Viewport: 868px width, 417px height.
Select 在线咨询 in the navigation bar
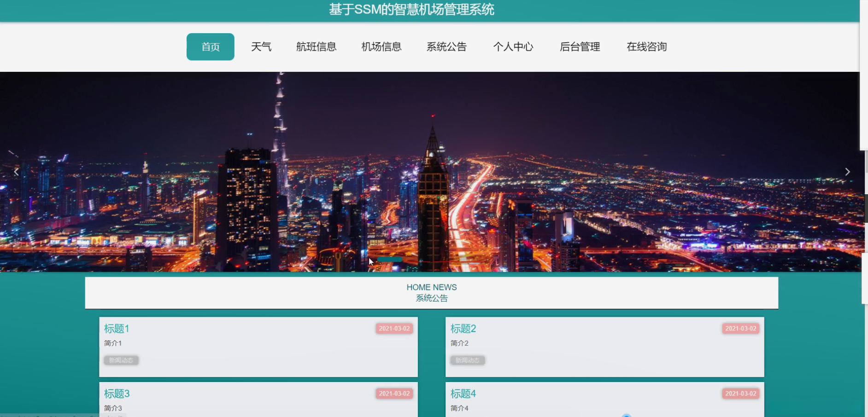pyautogui.click(x=647, y=46)
